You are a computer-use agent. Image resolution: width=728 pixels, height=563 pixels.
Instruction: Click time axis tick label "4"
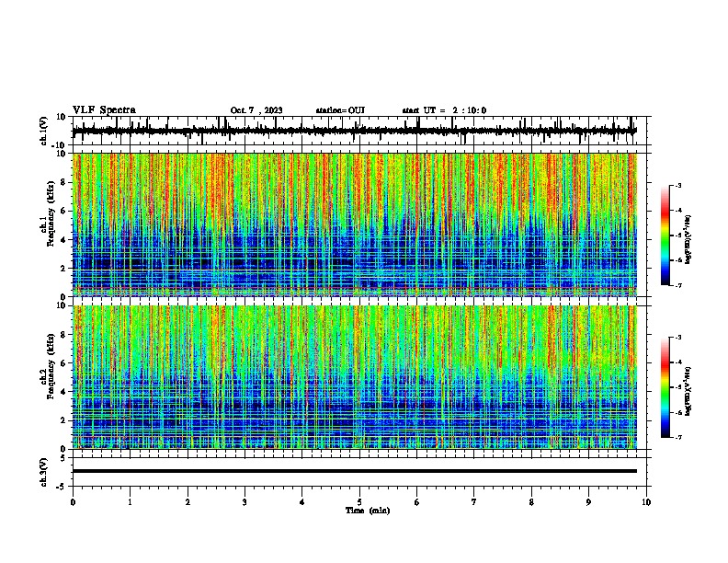tap(302, 501)
